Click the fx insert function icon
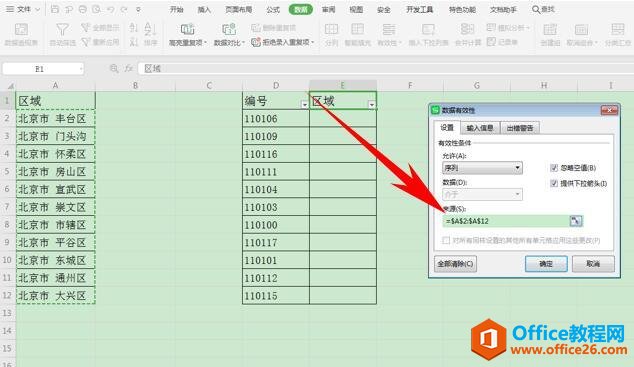This screenshot has height=367, width=634. (129, 69)
